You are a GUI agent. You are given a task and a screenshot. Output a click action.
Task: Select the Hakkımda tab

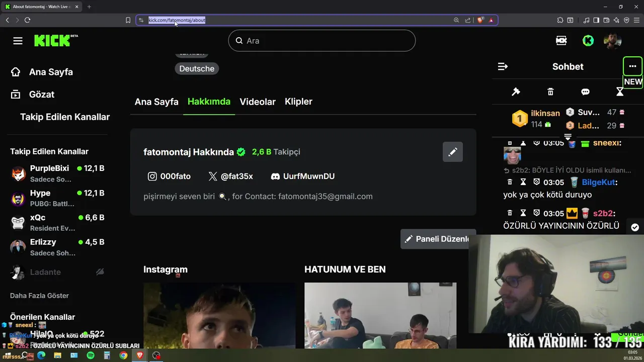[x=209, y=102]
